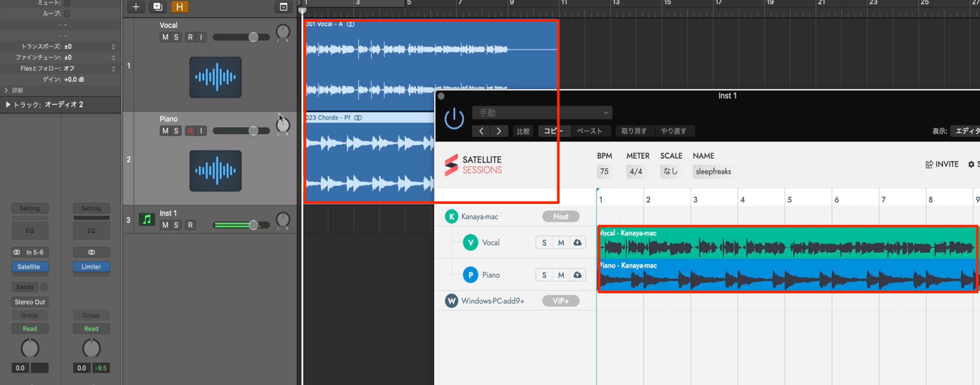Duplicate track using the duplicate icon
The height and width of the screenshot is (385, 980).
click(157, 7)
